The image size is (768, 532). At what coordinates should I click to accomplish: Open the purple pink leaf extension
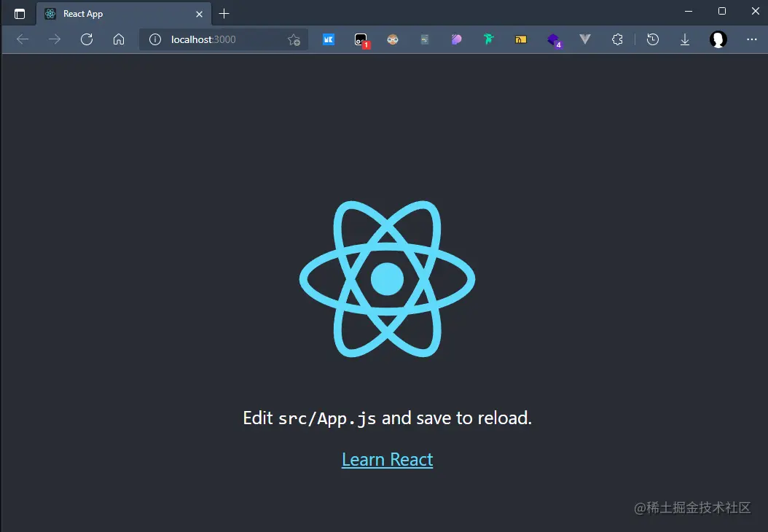pos(456,39)
